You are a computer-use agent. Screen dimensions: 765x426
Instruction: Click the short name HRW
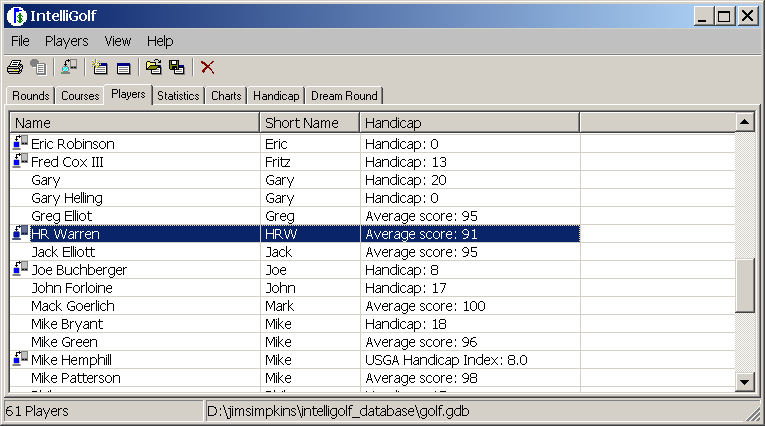tap(281, 234)
